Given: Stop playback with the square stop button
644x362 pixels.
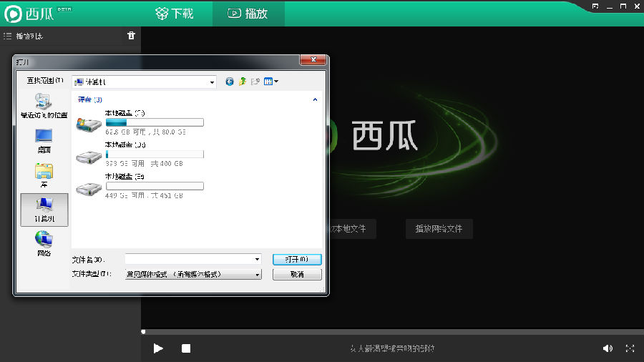Looking at the screenshot, I should tap(186, 348).
